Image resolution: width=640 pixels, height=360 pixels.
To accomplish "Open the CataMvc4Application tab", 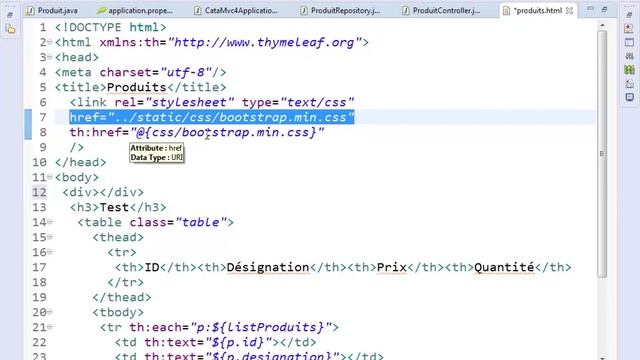I will click(x=236, y=11).
